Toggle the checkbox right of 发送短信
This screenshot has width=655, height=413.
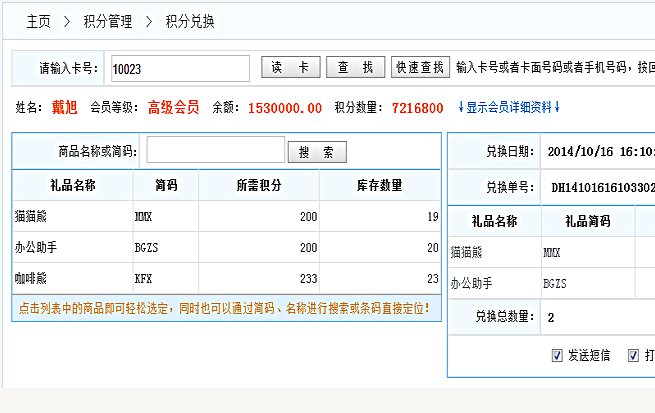(633, 356)
